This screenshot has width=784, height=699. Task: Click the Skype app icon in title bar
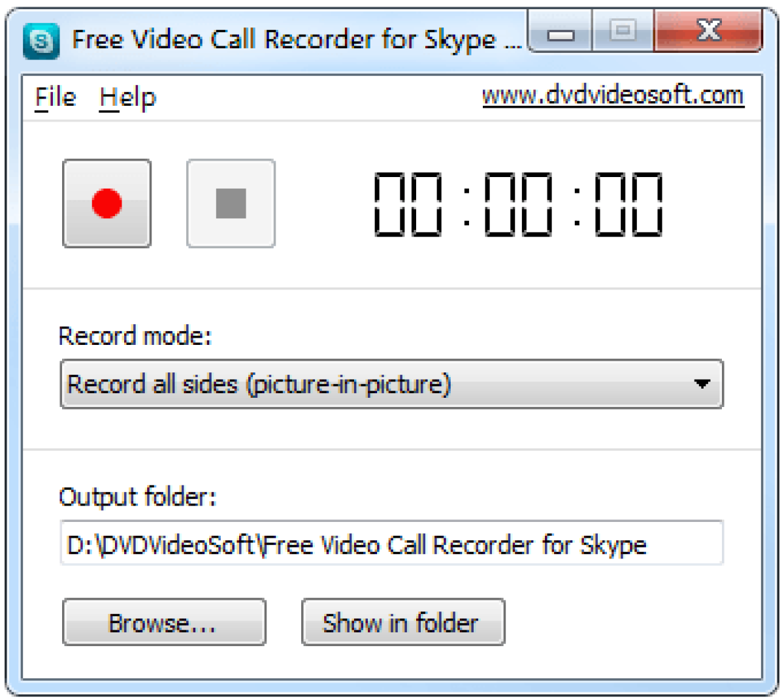[41, 41]
